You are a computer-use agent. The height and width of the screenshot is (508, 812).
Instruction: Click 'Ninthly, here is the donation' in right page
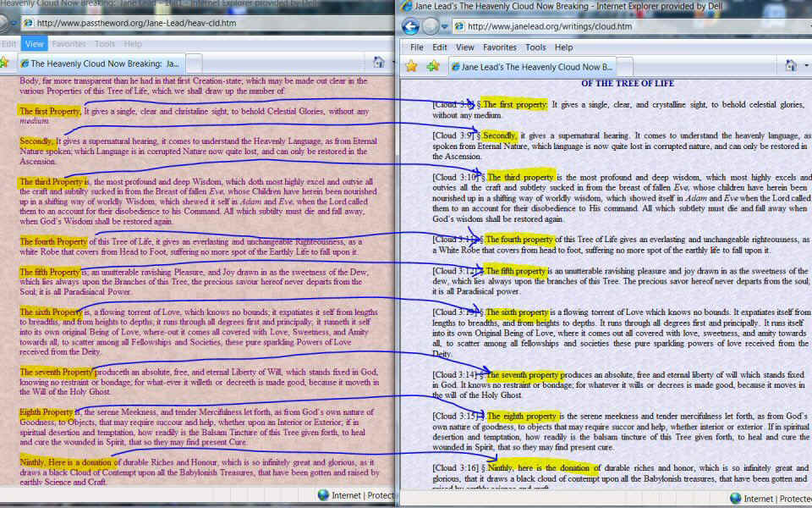(539, 467)
